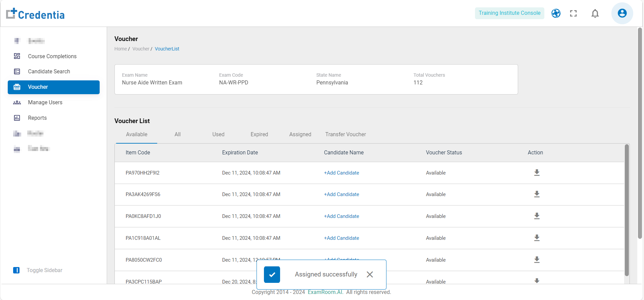Toggle the sidebar

38,270
